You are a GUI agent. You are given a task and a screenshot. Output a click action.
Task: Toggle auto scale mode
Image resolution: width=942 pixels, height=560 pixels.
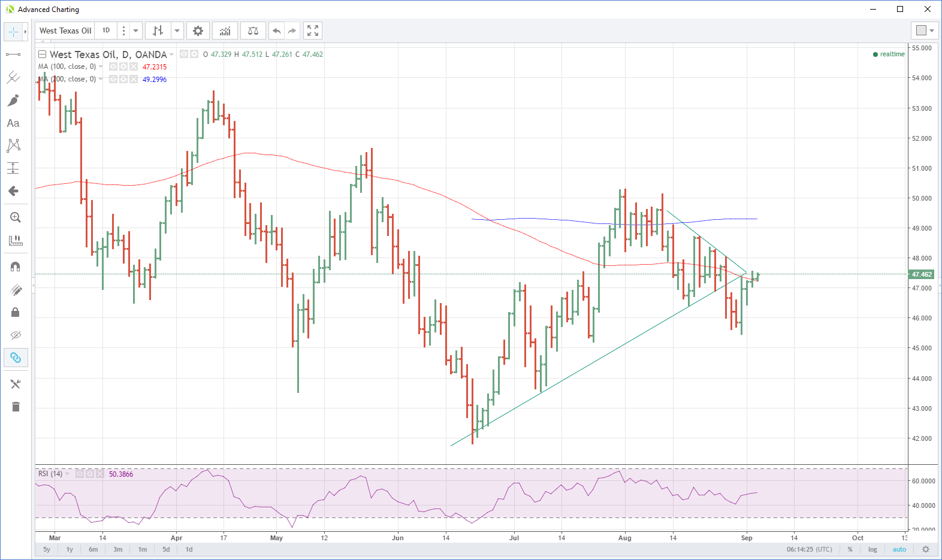[x=899, y=549]
